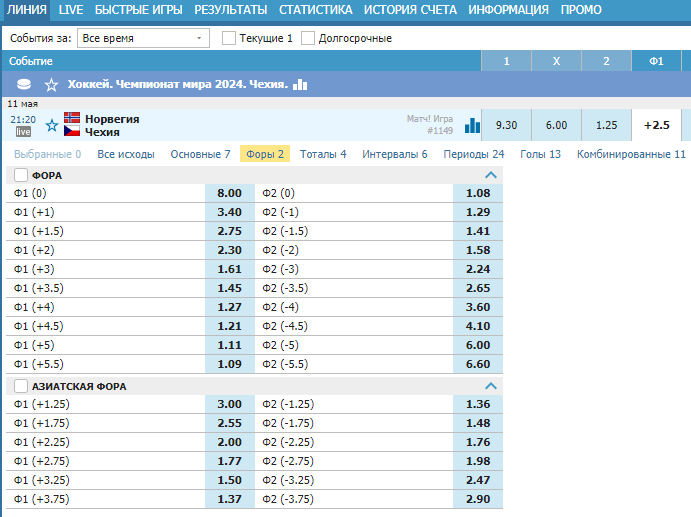Viewport: 691px width, 517px height.
Task: Pick Ф1 (+2) odds 2.30
Action: point(230,250)
